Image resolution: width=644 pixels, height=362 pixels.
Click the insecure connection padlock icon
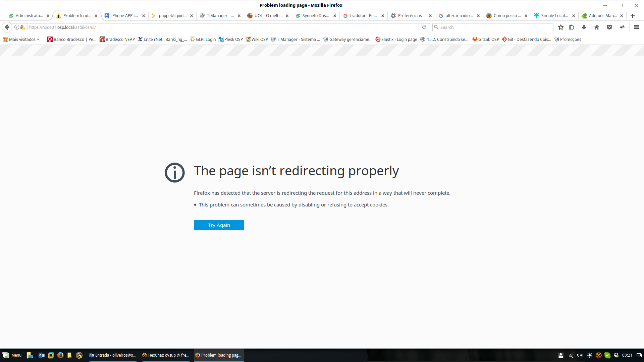22,27
